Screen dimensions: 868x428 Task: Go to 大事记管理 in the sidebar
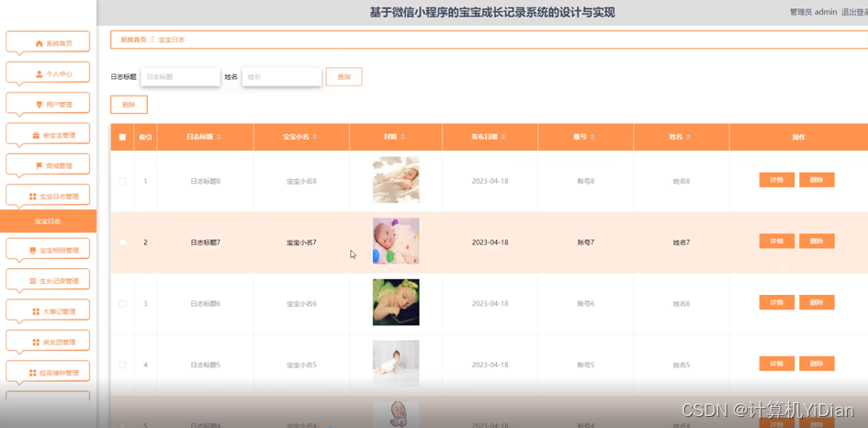click(x=48, y=311)
